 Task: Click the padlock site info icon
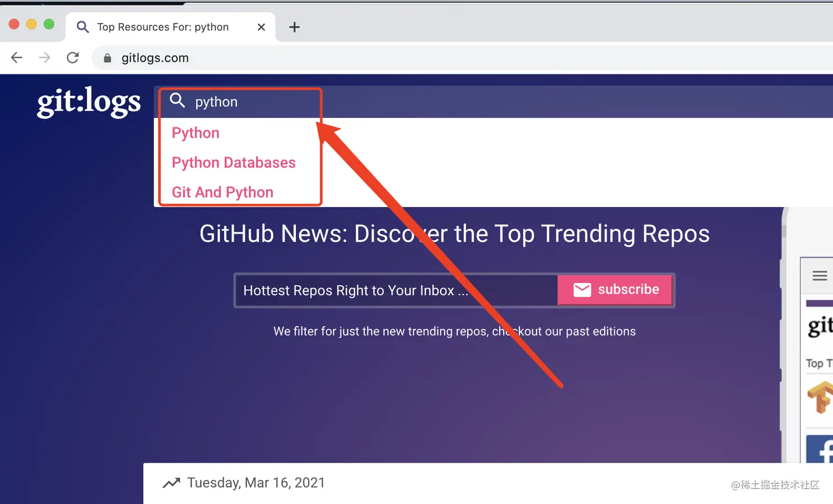click(107, 58)
